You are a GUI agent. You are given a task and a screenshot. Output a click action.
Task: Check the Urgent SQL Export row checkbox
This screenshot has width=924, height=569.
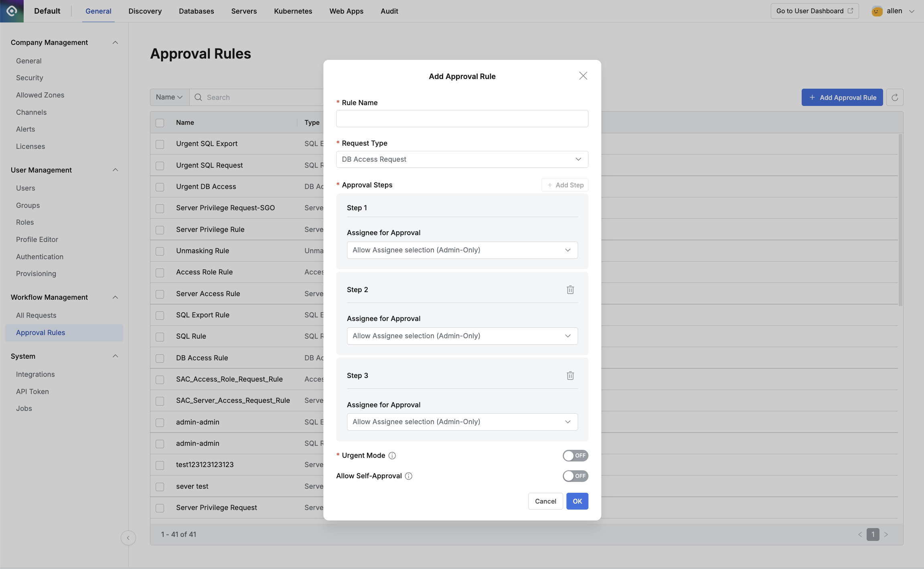coord(160,144)
